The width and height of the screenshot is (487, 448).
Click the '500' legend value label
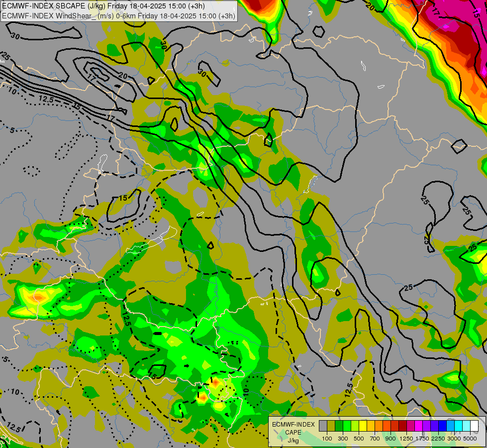pos(359,439)
